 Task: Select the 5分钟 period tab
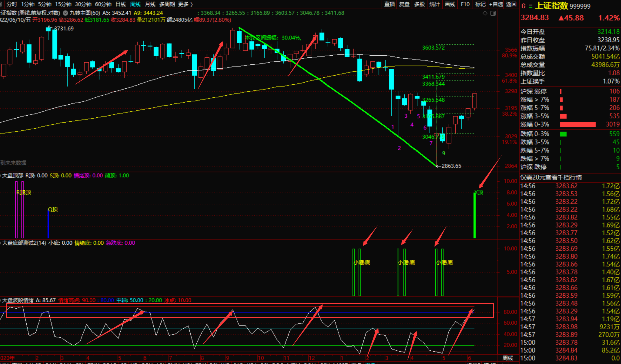pos(45,4)
